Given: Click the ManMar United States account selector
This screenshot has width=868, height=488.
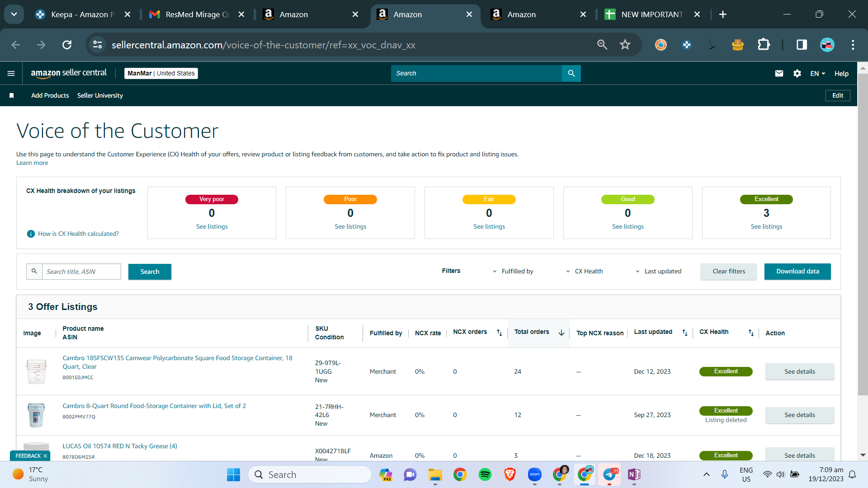Looking at the screenshot, I should 161,73.
